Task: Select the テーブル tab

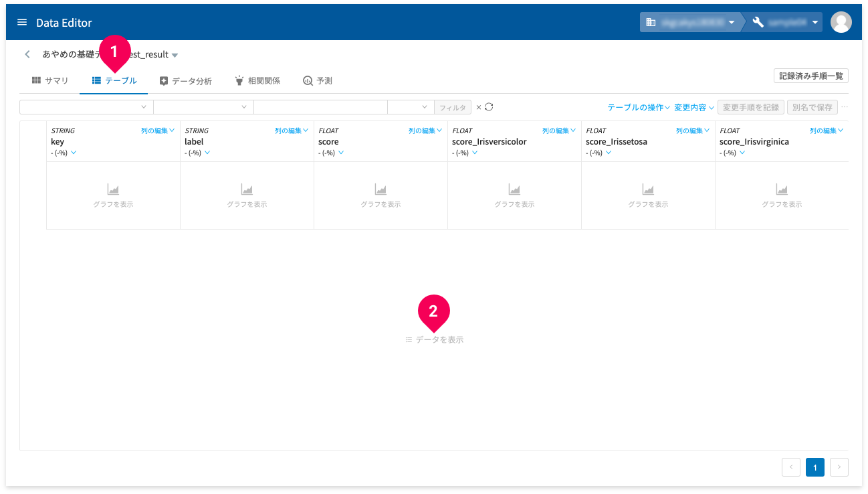Action: pos(114,81)
